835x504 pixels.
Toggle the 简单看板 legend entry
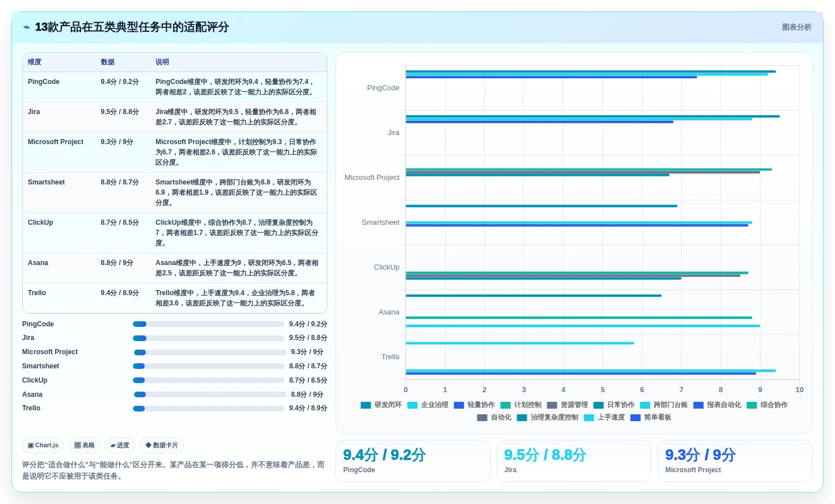tap(651, 417)
